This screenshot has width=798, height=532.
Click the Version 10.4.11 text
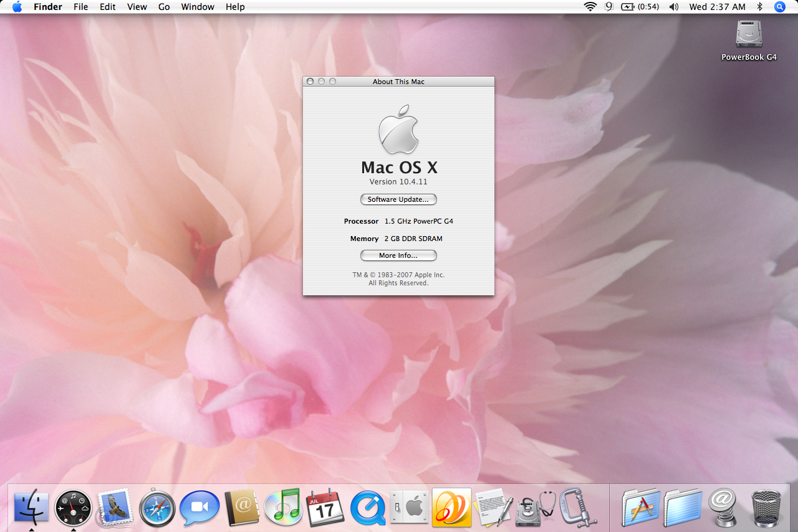point(398,182)
